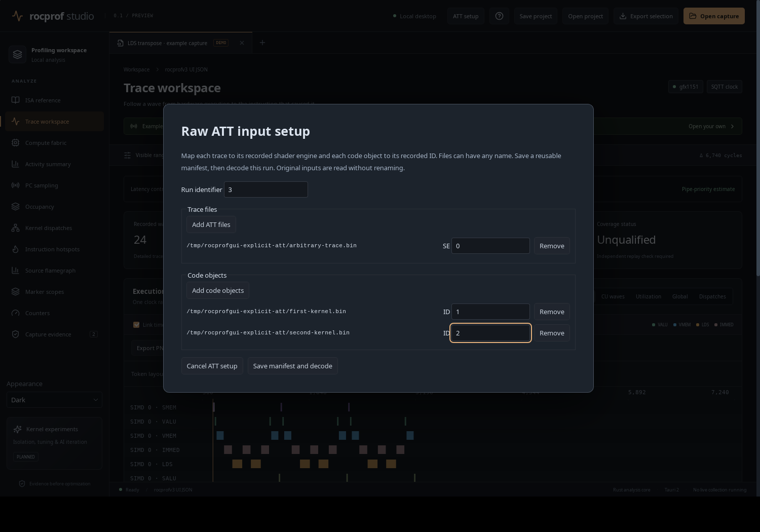Screen dimensions: 760x532
Task: Click Save manifest and decode
Action: click(x=293, y=366)
